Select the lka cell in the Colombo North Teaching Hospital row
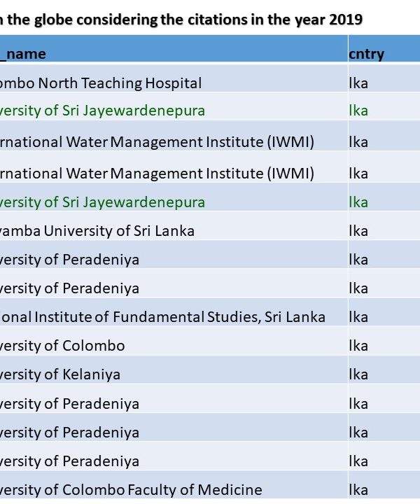This screenshot has width=420, height=504. point(358,83)
